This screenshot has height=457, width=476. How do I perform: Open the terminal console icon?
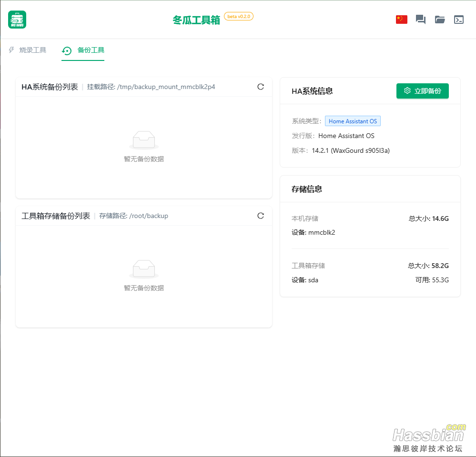click(459, 20)
